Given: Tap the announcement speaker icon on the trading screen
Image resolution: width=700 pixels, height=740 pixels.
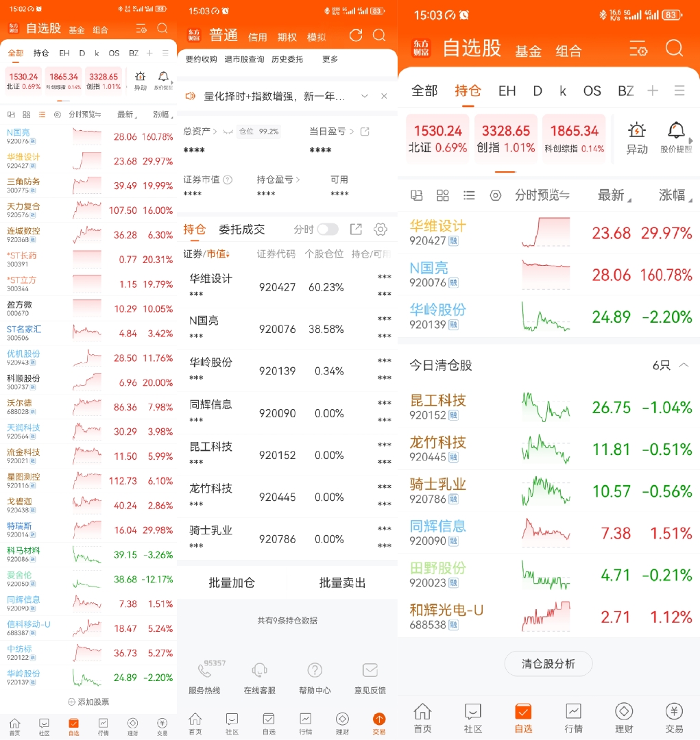Looking at the screenshot, I should pyautogui.click(x=191, y=97).
